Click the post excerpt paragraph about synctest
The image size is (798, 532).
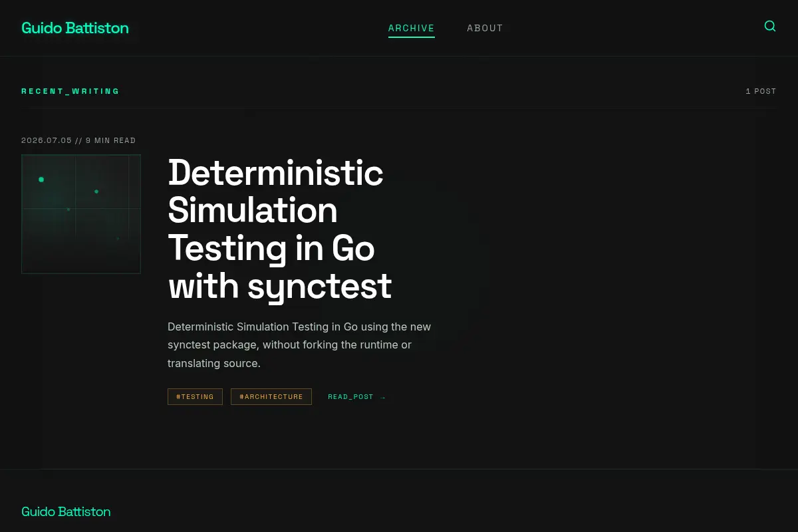pyautogui.click(x=299, y=345)
